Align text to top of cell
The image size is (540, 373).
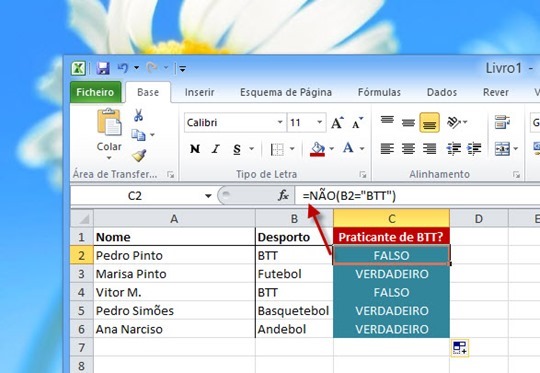[387, 120]
